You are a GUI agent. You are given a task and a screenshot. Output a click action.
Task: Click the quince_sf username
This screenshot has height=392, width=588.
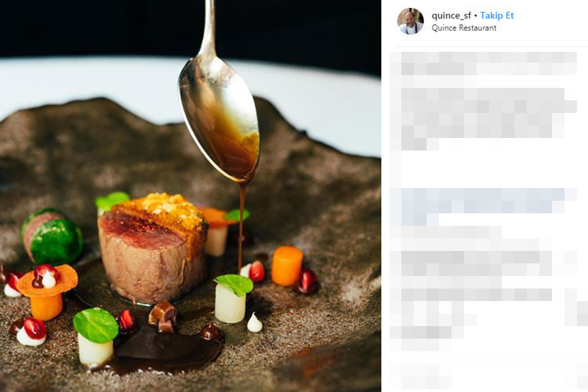point(451,16)
